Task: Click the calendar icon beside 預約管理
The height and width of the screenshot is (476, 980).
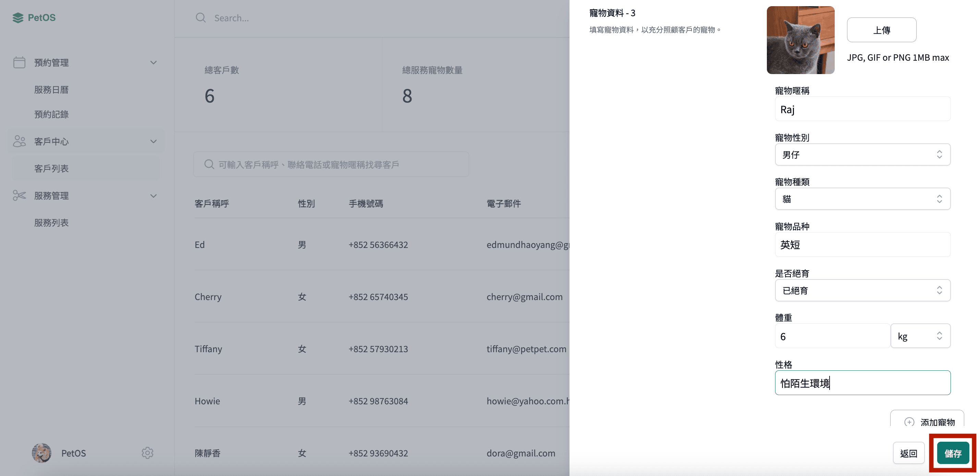Action: click(x=19, y=62)
